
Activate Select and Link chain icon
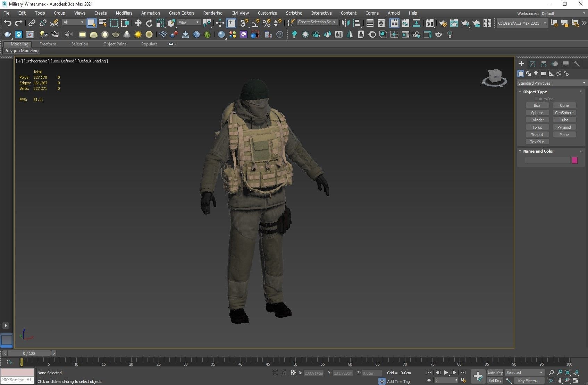coord(32,23)
